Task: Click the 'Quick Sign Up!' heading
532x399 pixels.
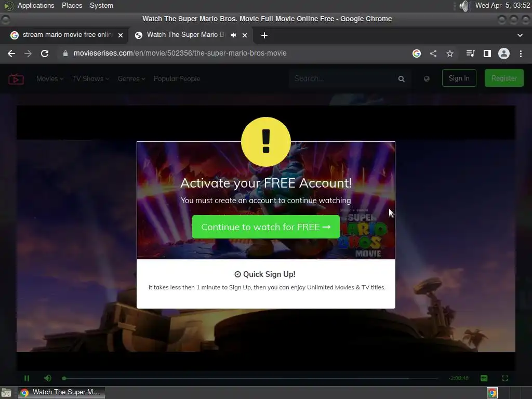Action: point(265,274)
